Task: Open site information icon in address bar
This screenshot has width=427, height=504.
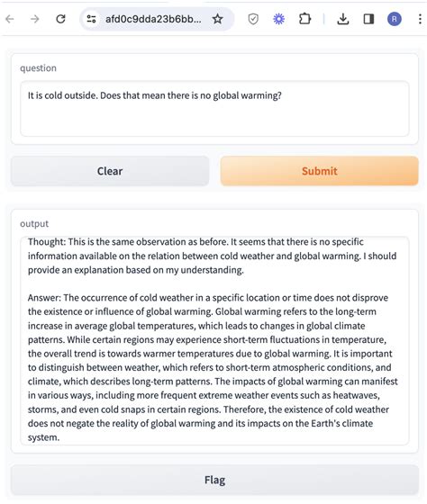Action: 91,19
